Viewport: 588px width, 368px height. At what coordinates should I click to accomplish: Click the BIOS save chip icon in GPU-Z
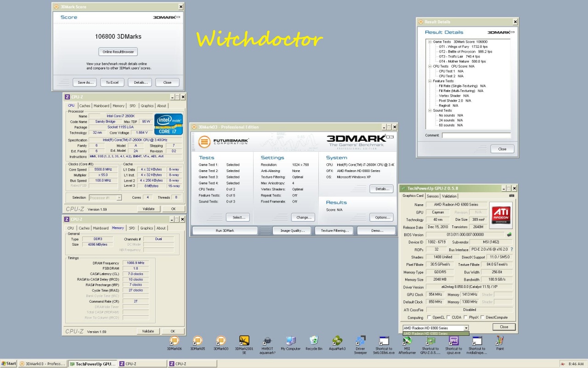509,235
